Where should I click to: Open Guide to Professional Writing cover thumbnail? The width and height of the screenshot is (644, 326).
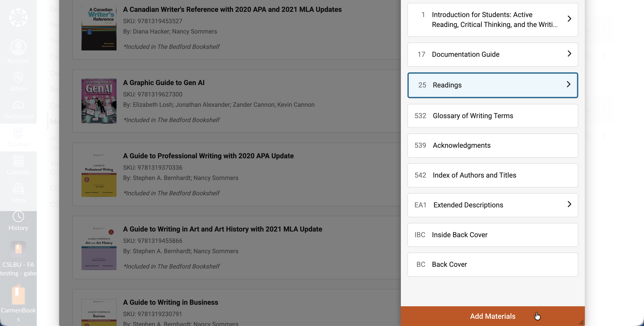click(99, 174)
